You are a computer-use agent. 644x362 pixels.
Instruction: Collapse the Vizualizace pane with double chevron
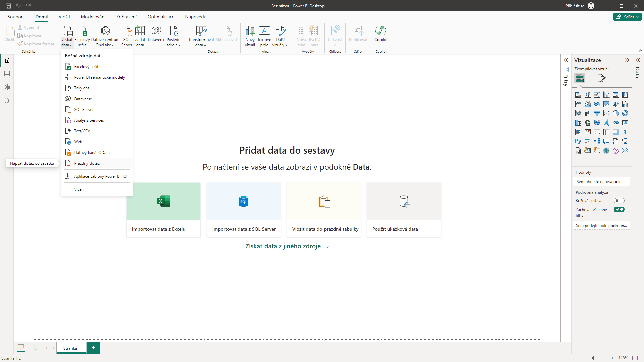627,60
